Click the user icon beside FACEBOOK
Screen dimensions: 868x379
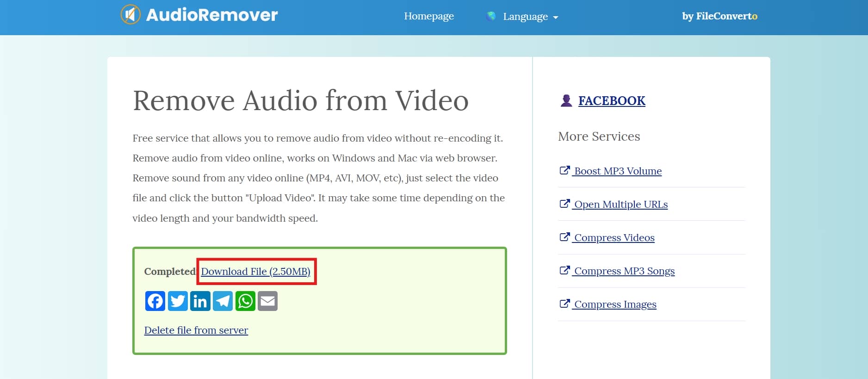click(x=566, y=100)
